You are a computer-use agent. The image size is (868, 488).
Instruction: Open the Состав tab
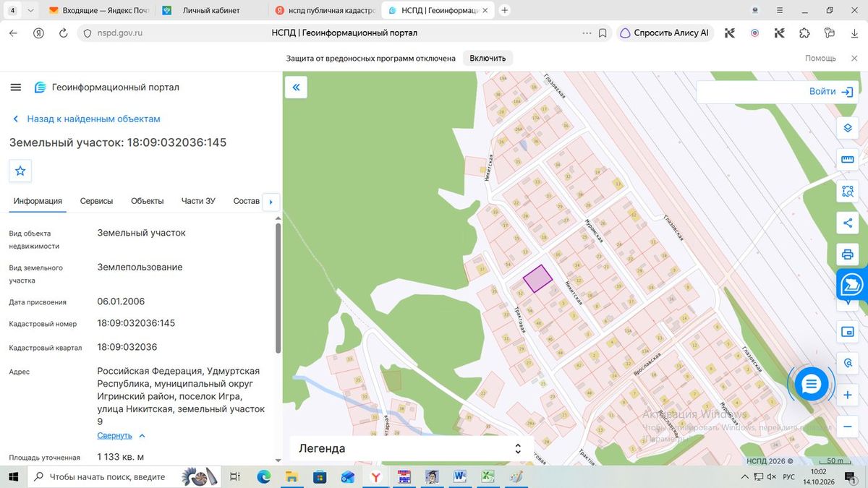coord(246,201)
